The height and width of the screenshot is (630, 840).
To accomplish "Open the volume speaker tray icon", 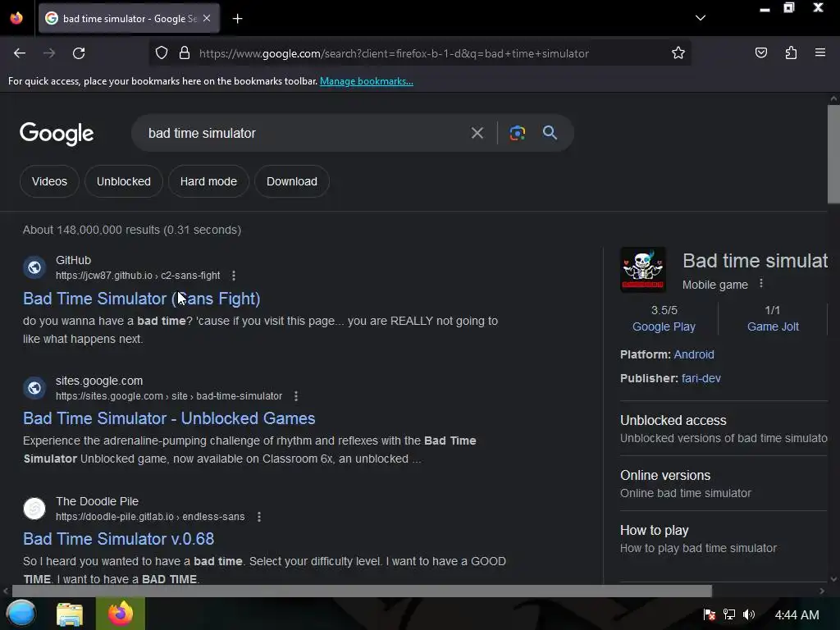I will (x=749, y=614).
